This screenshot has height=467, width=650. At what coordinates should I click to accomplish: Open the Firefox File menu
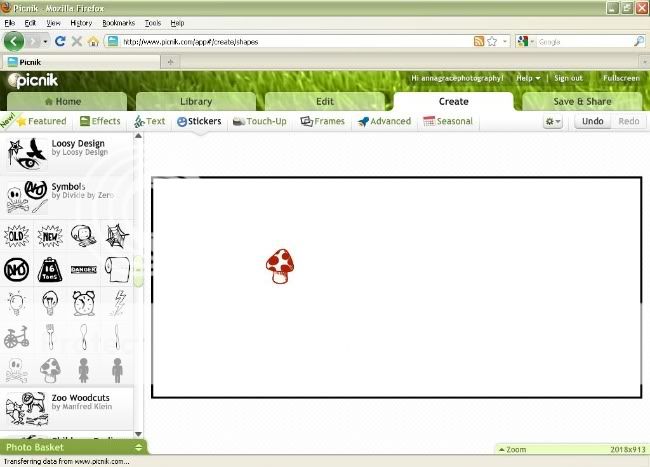tap(10, 23)
